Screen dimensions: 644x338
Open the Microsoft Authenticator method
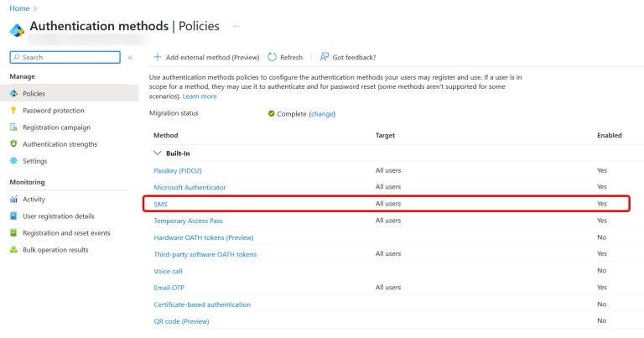[x=190, y=187]
